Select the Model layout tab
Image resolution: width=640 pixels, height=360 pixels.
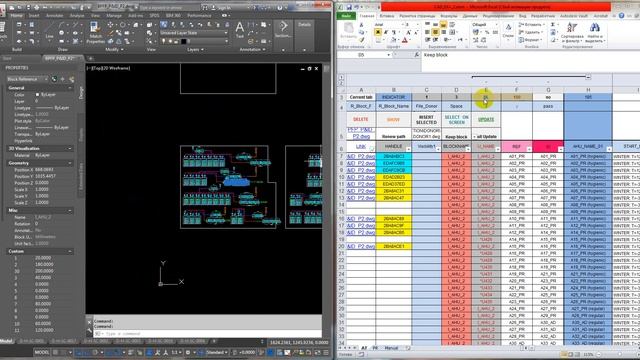(x=6, y=341)
